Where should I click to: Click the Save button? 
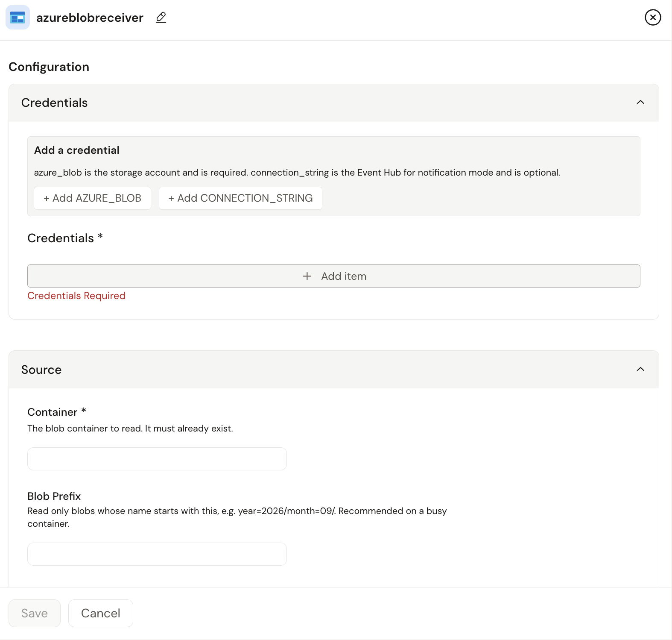pos(35,613)
